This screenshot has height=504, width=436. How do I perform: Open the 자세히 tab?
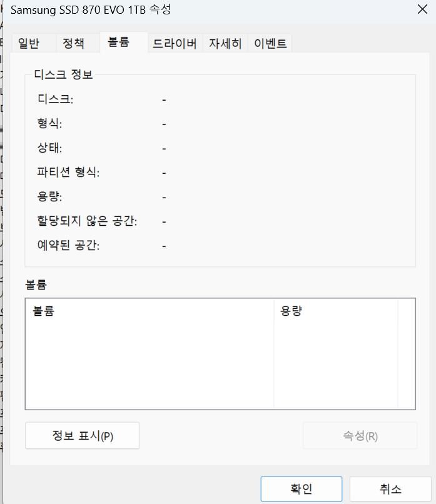(225, 43)
